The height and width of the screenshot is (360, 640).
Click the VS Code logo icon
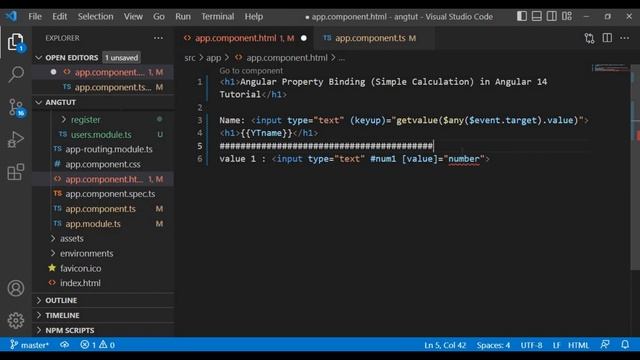(x=11, y=16)
